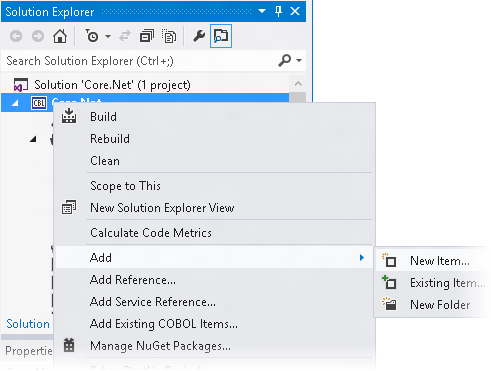Switch to the Solution tab at bottom

point(28,324)
